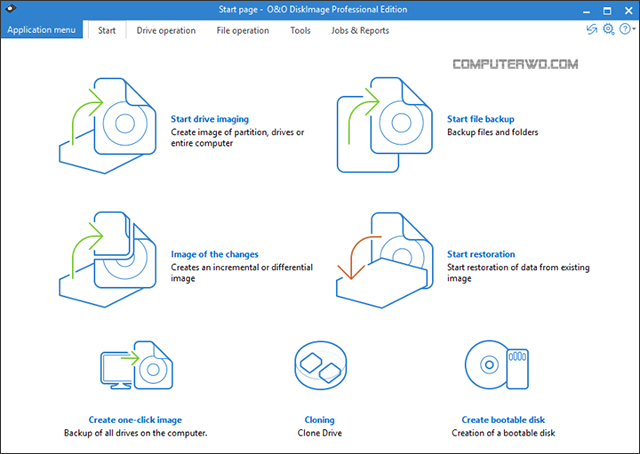Expand the help dropdown arrow
Viewport: 640px width, 454px height.
[x=634, y=29]
